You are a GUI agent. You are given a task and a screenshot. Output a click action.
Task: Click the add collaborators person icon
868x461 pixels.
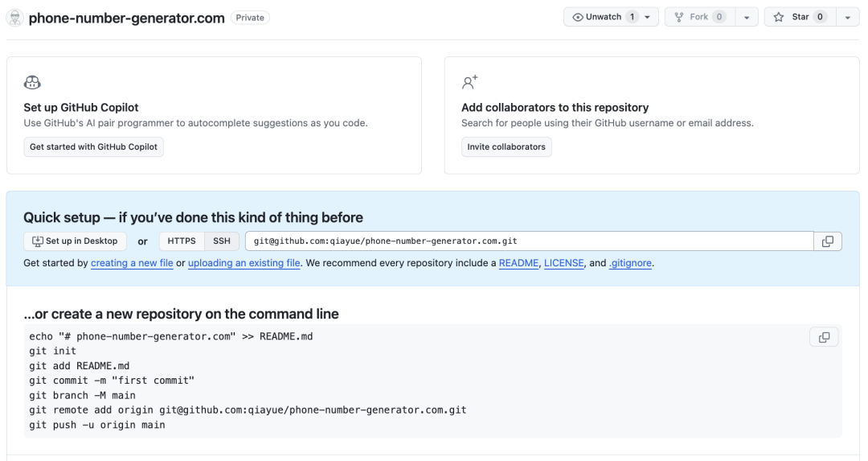(x=469, y=82)
